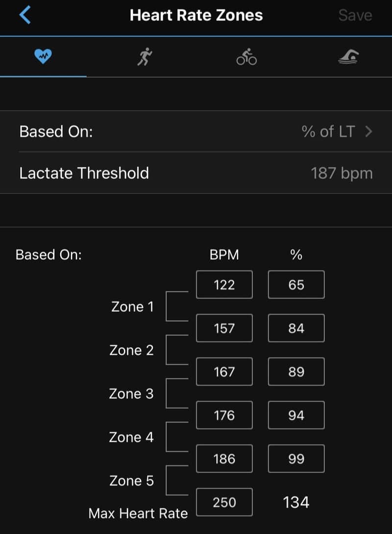Viewport: 392px width, 534px height.
Task: Go back using the blue arrow
Action: 25,15
